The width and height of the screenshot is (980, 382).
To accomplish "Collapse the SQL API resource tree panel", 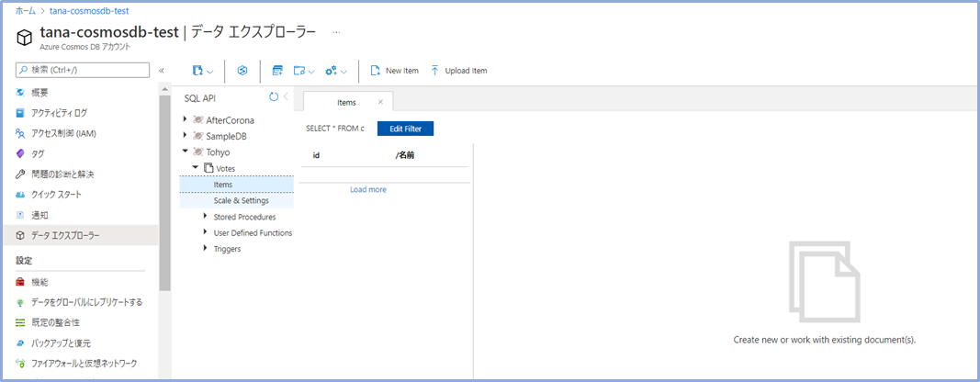I will pos(286,96).
